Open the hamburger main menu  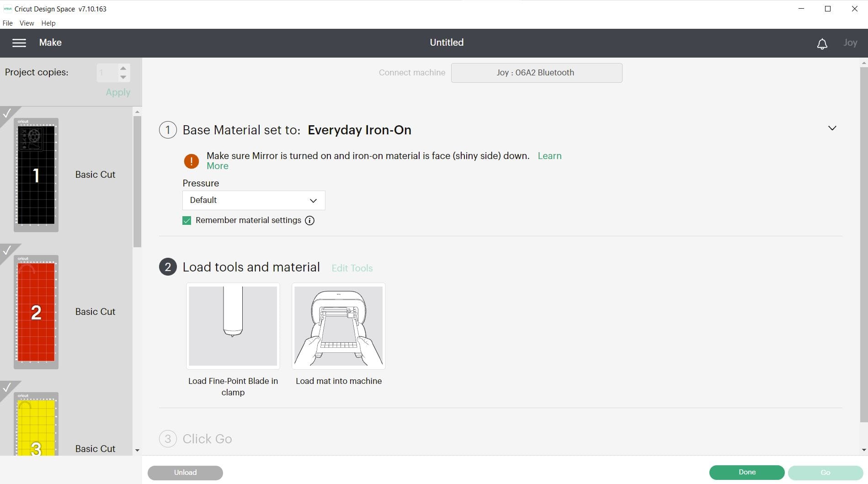19,43
